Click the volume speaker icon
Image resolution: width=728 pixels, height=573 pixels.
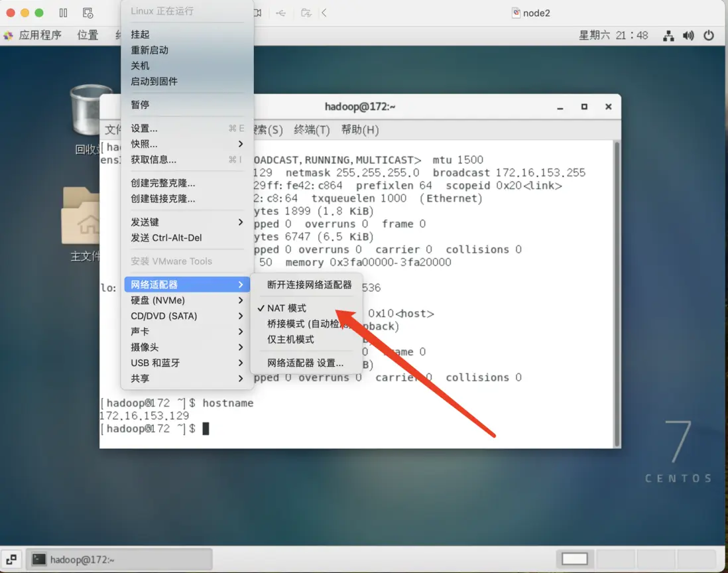pyautogui.click(x=688, y=36)
